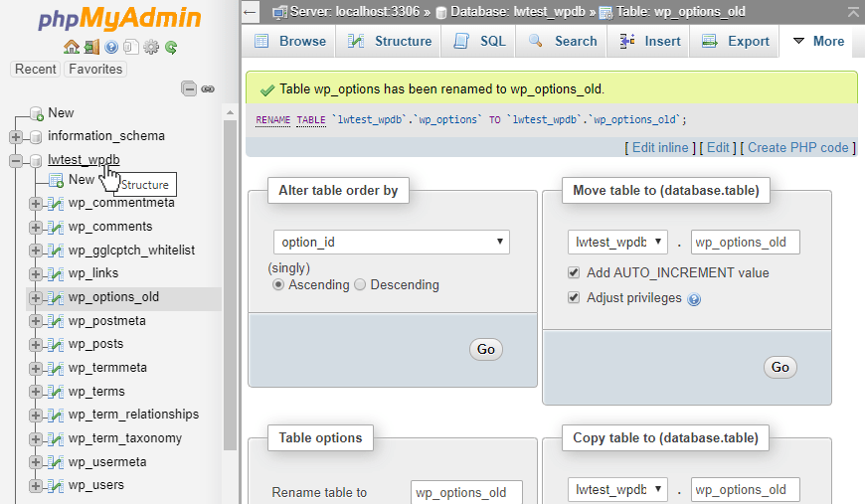The image size is (865, 504).
Task: Open the Search tab
Action: [x=562, y=41]
